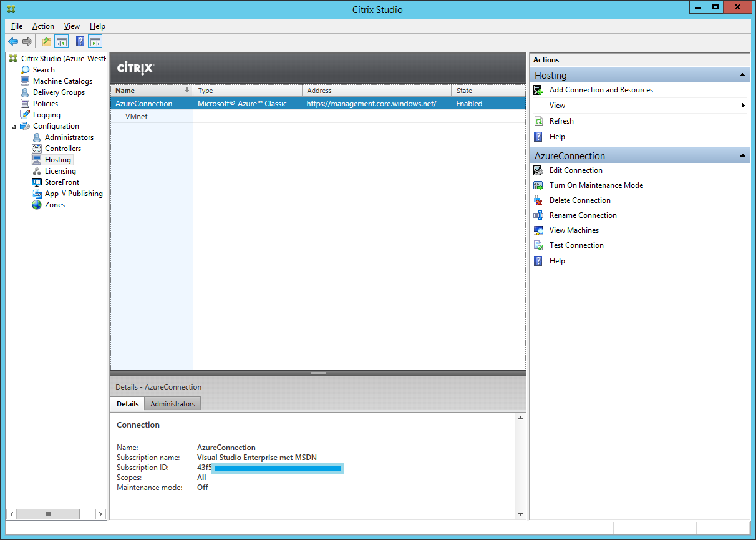Select the VMnet row under AzureConnection
Image resolution: width=756 pixels, height=540 pixels.
coord(318,117)
